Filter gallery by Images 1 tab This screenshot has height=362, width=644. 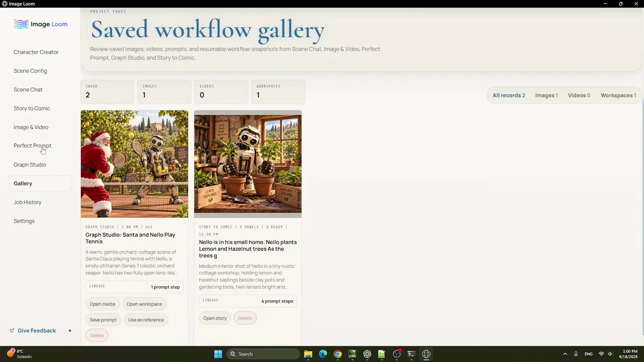pyautogui.click(x=546, y=95)
